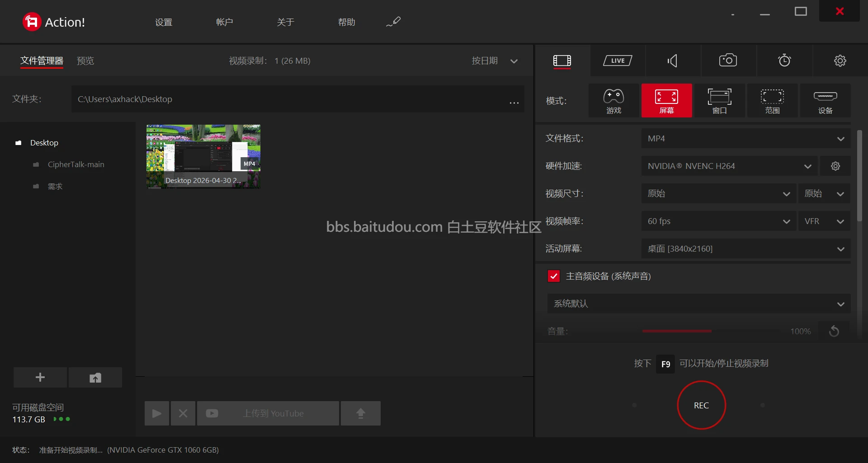This screenshot has height=463, width=868.
Task: Click the F9 hotkey button
Action: pos(665,364)
